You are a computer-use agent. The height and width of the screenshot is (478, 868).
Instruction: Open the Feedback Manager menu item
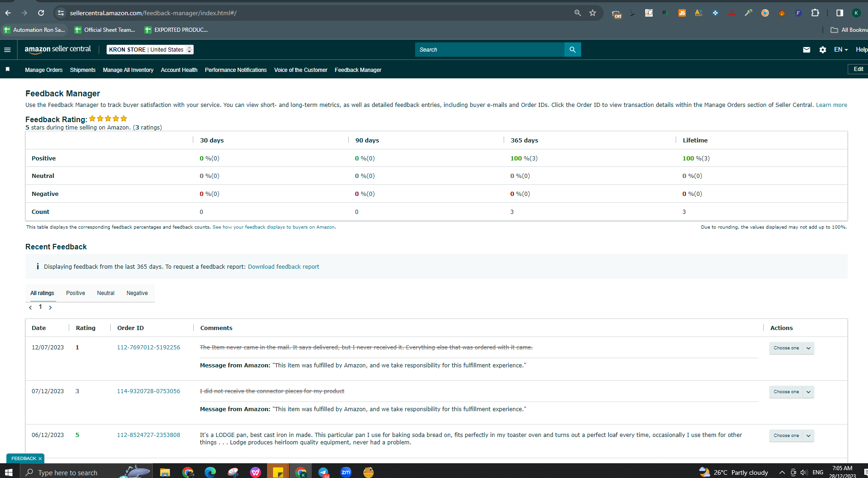coord(358,70)
